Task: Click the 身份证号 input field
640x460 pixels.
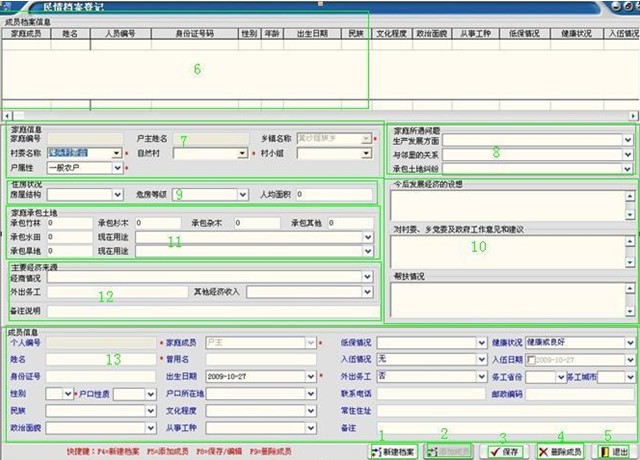Action: point(101,376)
